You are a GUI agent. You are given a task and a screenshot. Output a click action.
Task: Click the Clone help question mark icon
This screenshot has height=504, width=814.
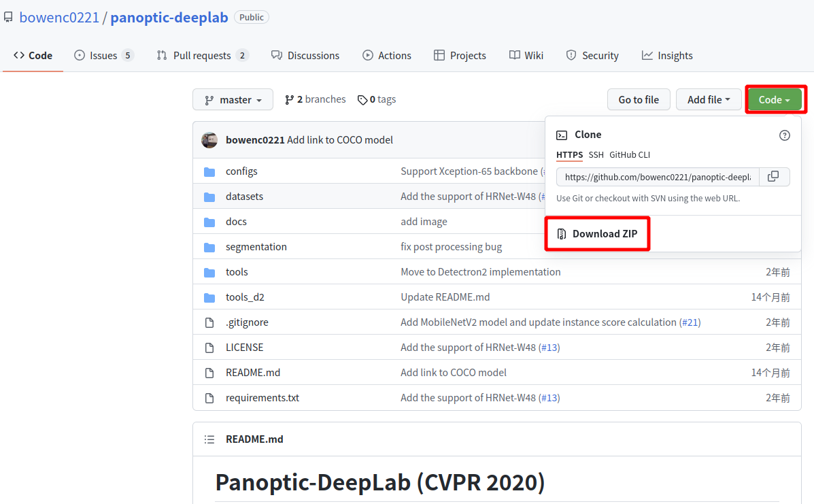pos(785,135)
